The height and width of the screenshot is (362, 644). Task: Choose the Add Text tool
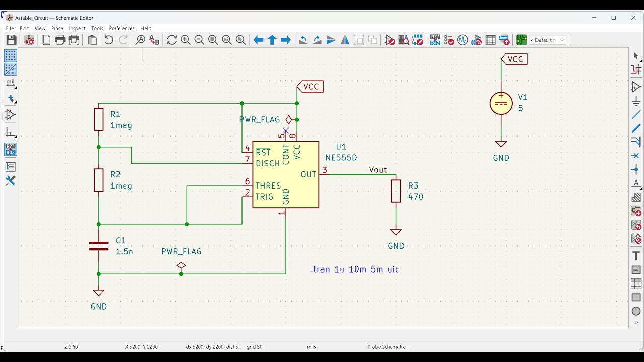(x=636, y=256)
